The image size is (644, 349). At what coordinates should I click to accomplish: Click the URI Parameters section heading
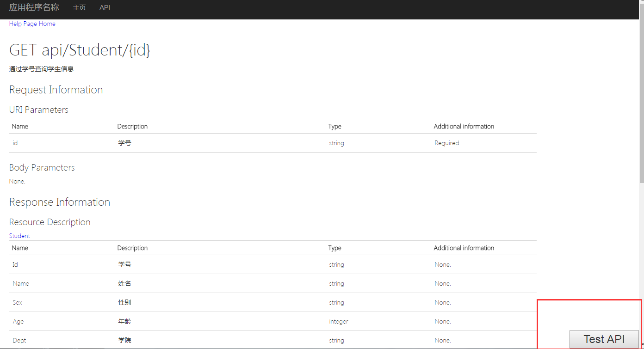click(x=39, y=110)
